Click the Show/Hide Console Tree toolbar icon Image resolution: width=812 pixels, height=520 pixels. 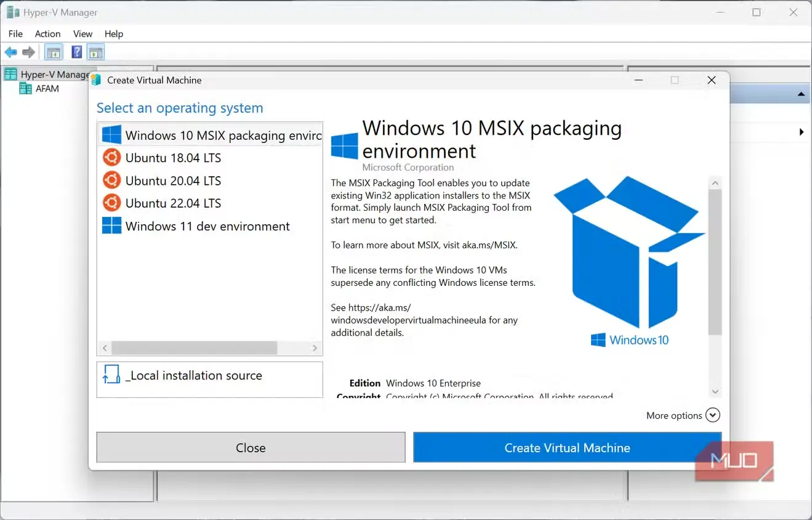[54, 52]
